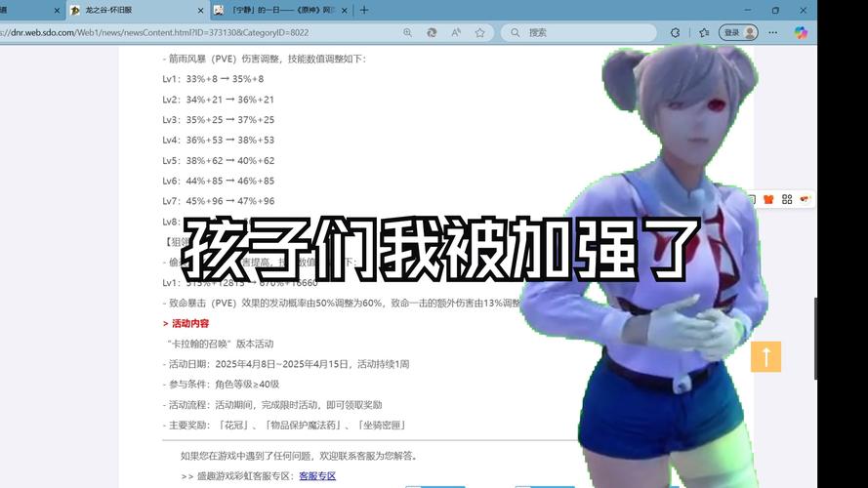Click the overlay caption 孩子们我被加强了
The width and height of the screenshot is (868, 488).
pos(441,250)
